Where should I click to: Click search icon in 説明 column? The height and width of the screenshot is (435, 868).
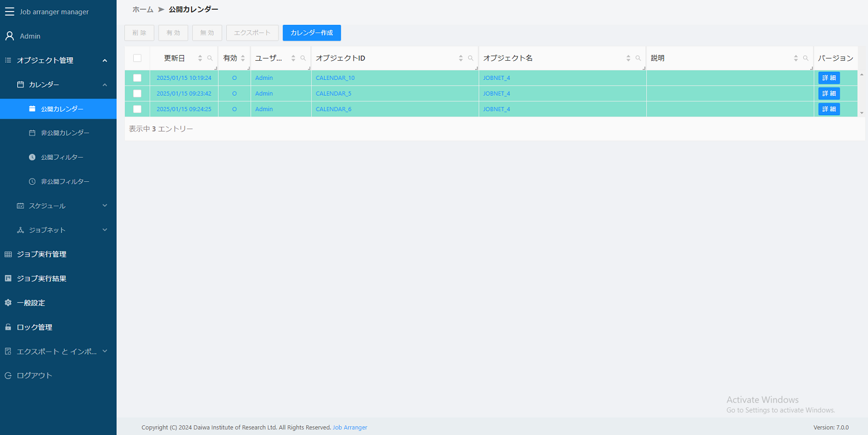click(x=806, y=59)
